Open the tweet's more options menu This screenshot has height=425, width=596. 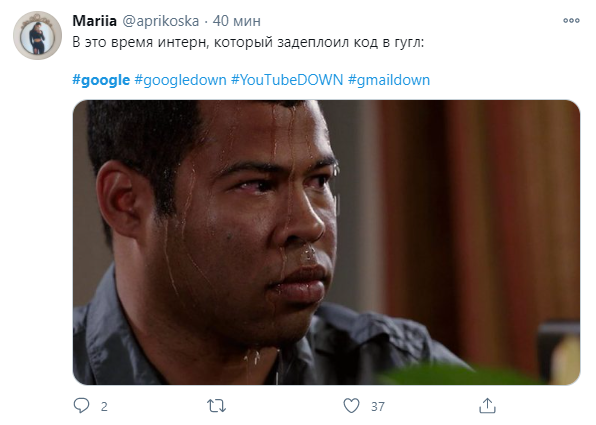point(571,21)
